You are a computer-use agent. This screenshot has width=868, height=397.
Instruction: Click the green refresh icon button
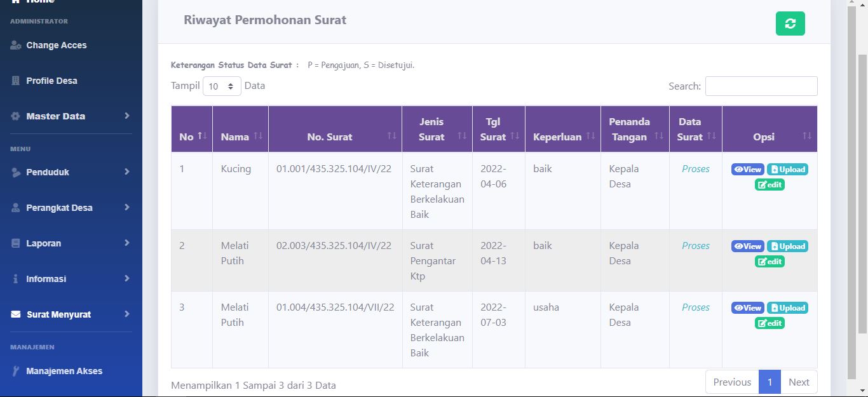(x=790, y=24)
